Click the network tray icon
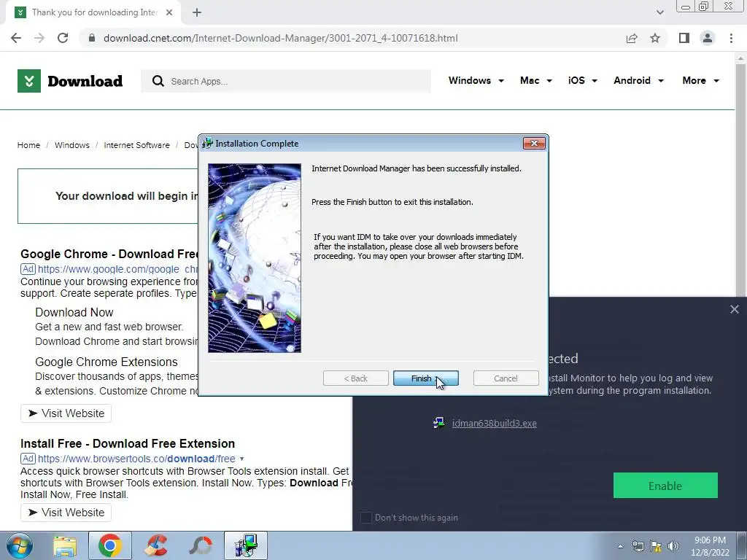Screen dimensions: 747x560 pos(638,546)
